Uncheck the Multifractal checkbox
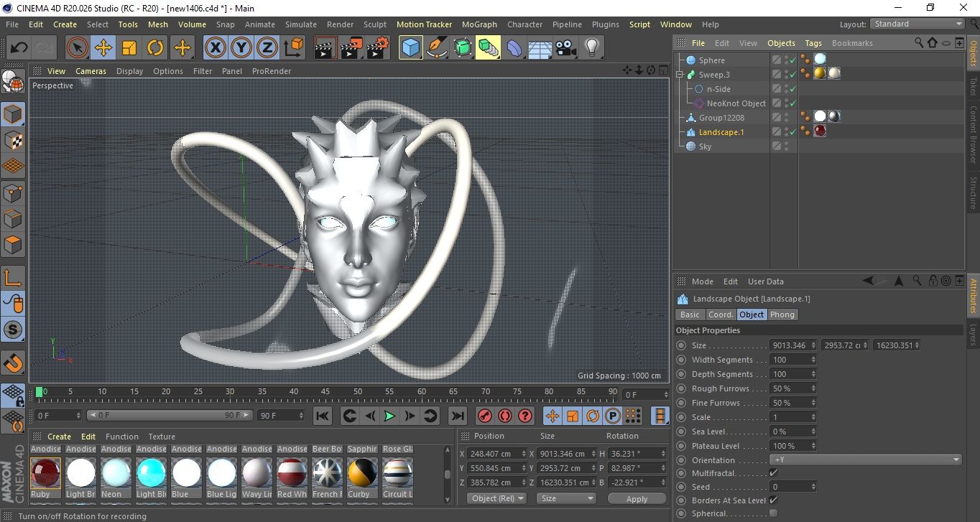 click(x=773, y=473)
